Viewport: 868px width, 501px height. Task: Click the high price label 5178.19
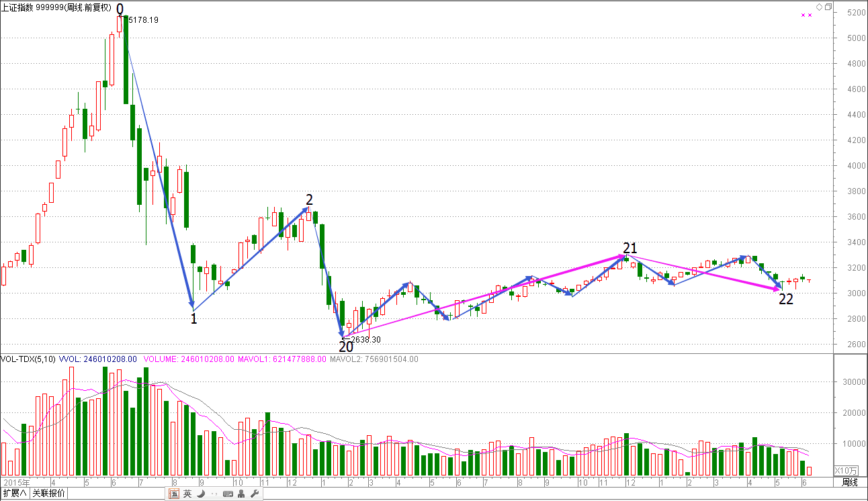(x=143, y=20)
